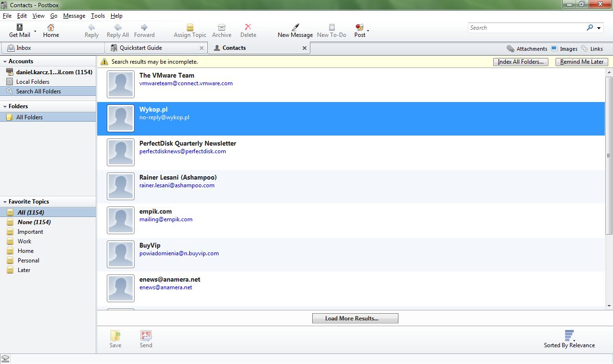Open the View menu
Viewport: 613px width, 364px height.
coord(38,16)
